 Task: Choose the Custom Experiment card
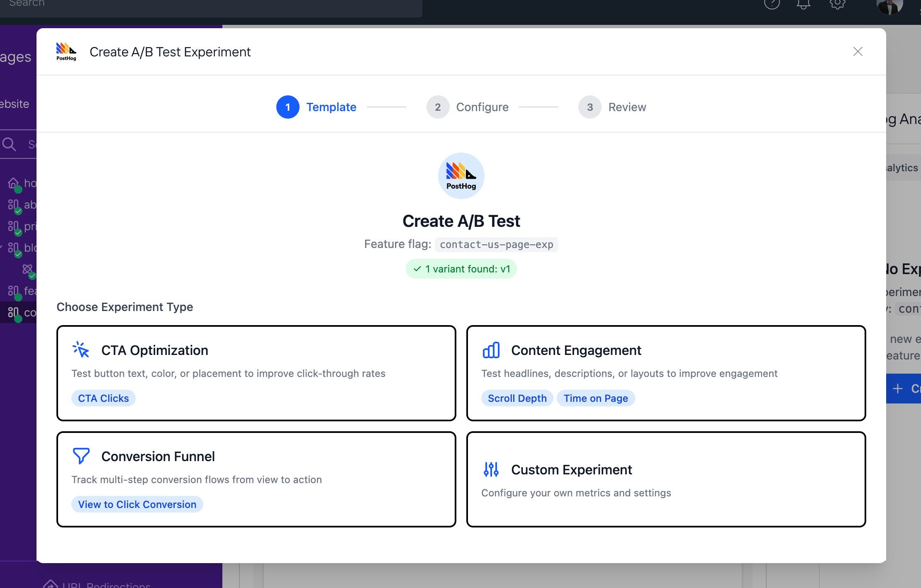[666, 479]
